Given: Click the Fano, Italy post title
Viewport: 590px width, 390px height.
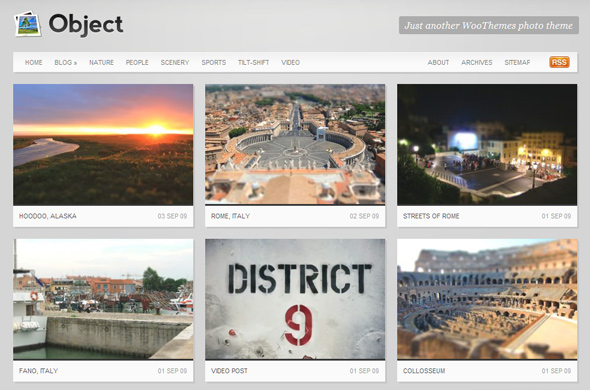Looking at the screenshot, I should tap(38, 371).
